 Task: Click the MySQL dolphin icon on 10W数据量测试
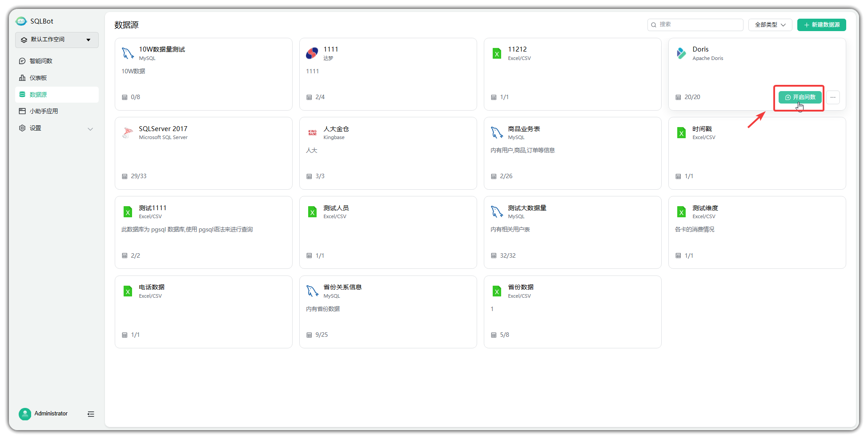(128, 53)
